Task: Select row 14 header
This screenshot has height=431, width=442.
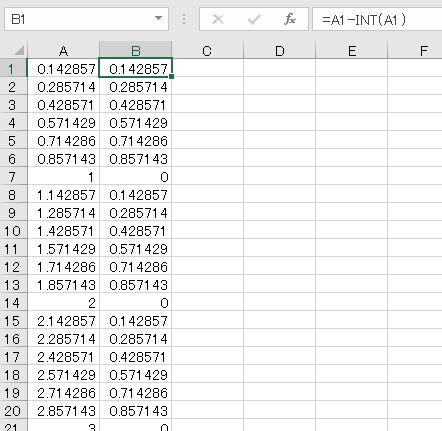Action: [13, 303]
